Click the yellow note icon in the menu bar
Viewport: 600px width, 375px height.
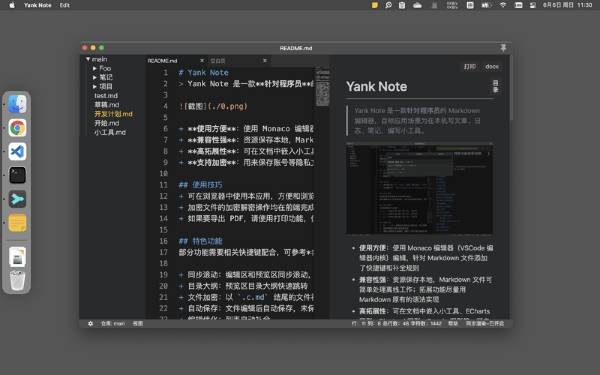(x=375, y=5)
